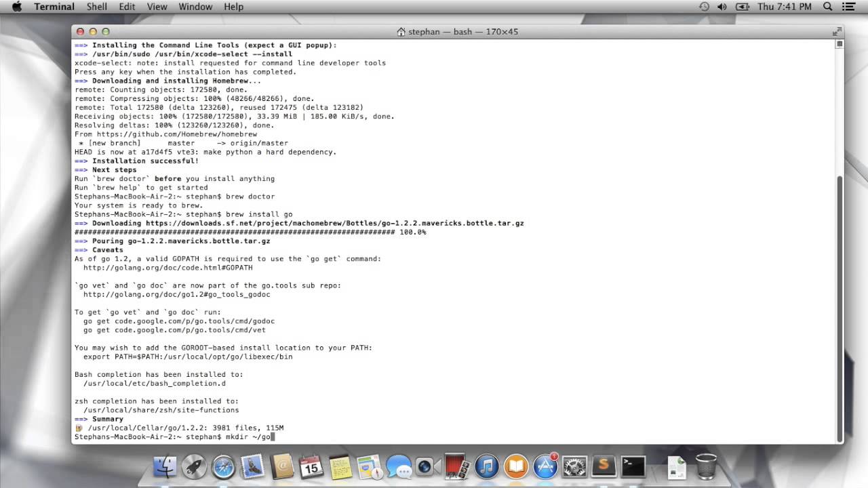Viewport: 868px width, 488px height.
Task: Click the 'Receiving objects: 100%' line
Action: (235, 117)
